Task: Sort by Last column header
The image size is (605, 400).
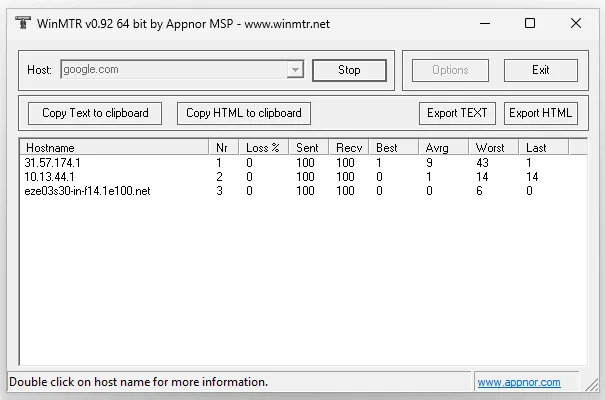Action: (x=543, y=148)
